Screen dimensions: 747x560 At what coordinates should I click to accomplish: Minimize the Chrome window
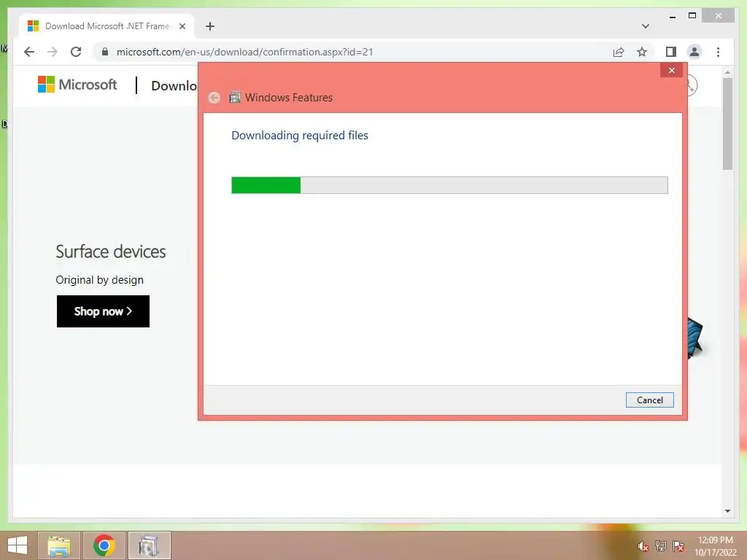pyautogui.click(x=672, y=16)
